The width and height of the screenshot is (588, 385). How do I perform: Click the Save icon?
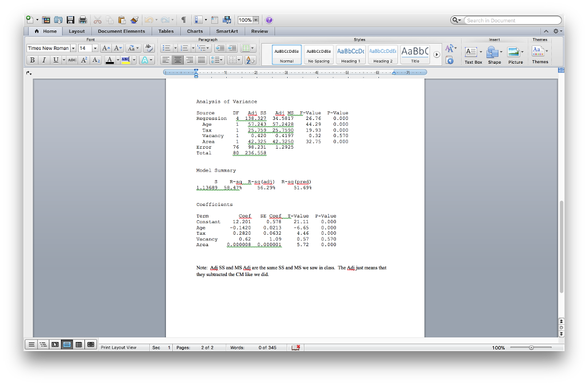point(71,19)
